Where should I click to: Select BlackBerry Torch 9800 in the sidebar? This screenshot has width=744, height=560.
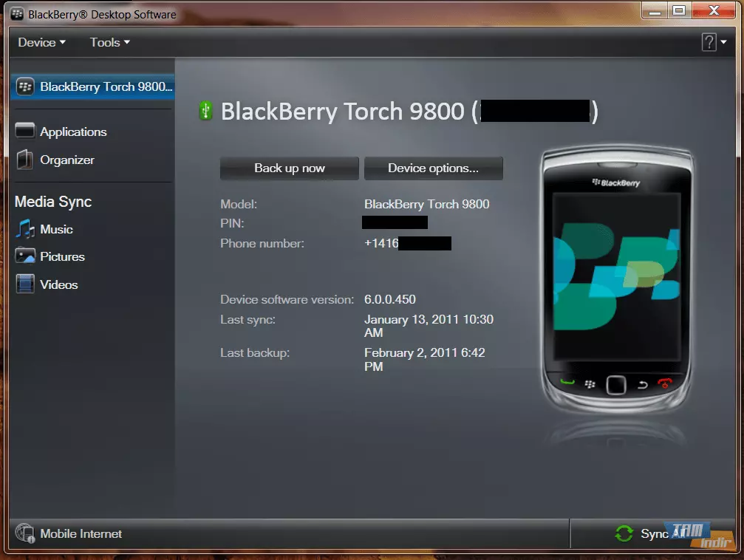tap(92, 86)
